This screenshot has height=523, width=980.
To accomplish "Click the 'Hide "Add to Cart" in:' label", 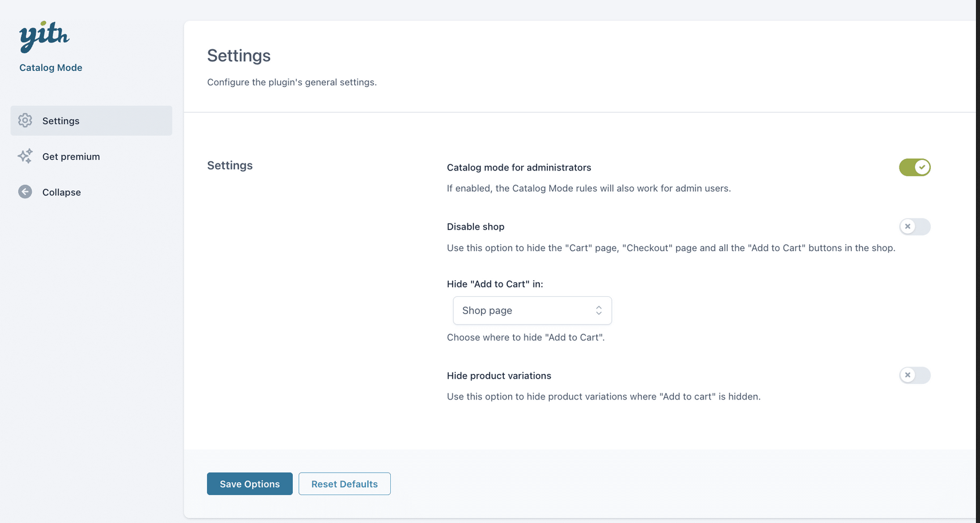I will 495,284.
